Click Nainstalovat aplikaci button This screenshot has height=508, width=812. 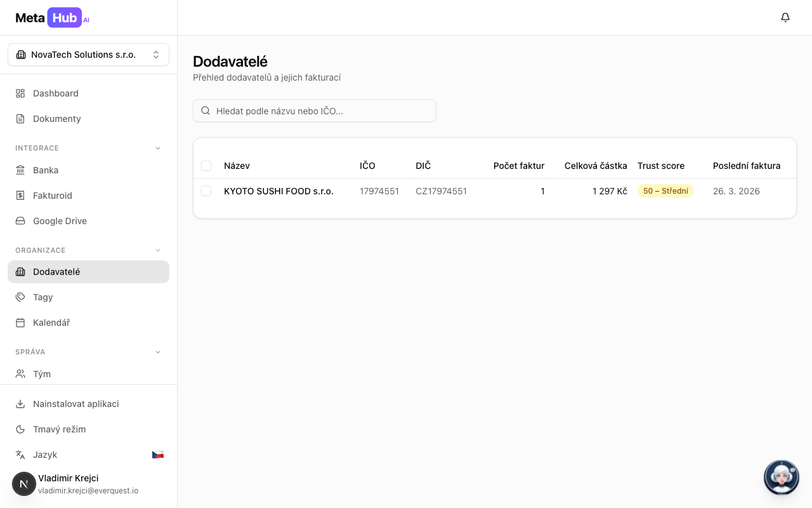(x=75, y=404)
